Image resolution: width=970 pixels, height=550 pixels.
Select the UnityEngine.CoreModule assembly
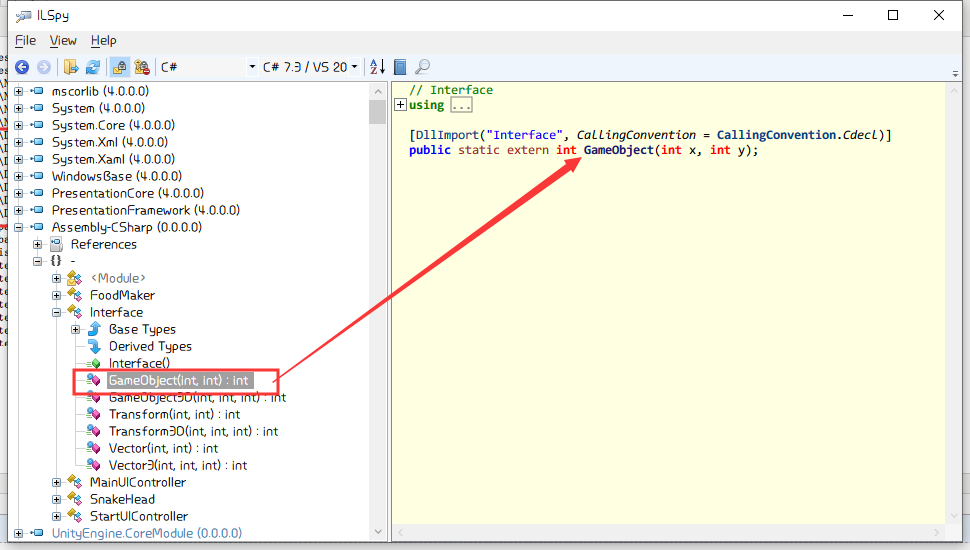pos(147,533)
